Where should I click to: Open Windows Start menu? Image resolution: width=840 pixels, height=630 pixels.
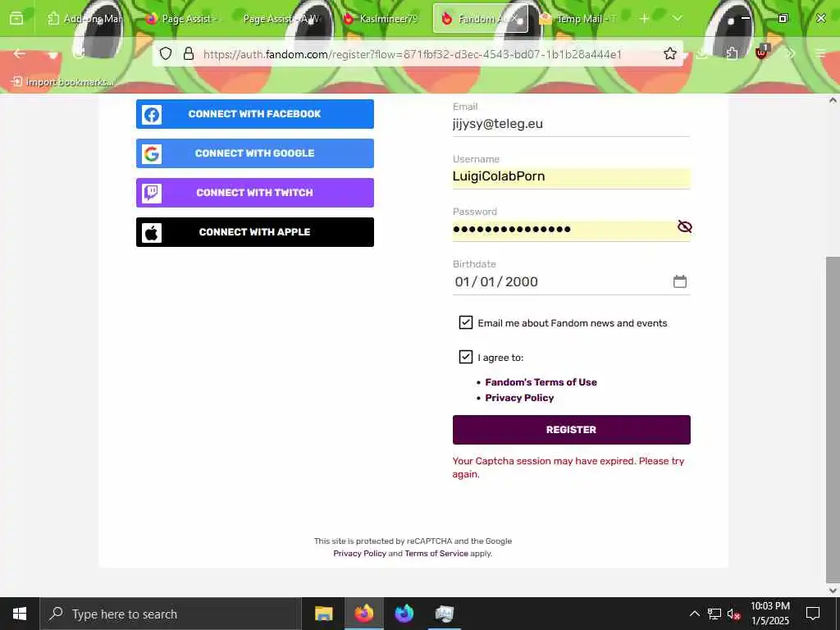[20, 614]
